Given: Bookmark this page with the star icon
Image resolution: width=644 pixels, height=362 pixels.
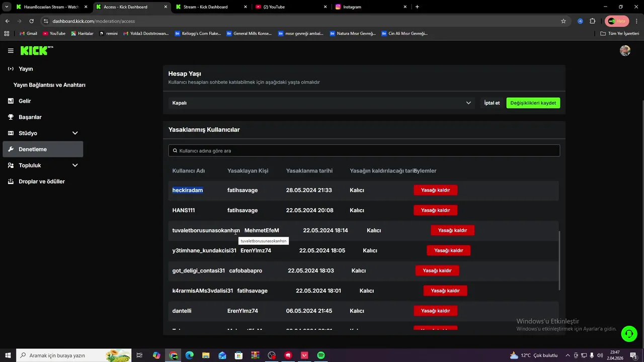Looking at the screenshot, I should [563, 21].
